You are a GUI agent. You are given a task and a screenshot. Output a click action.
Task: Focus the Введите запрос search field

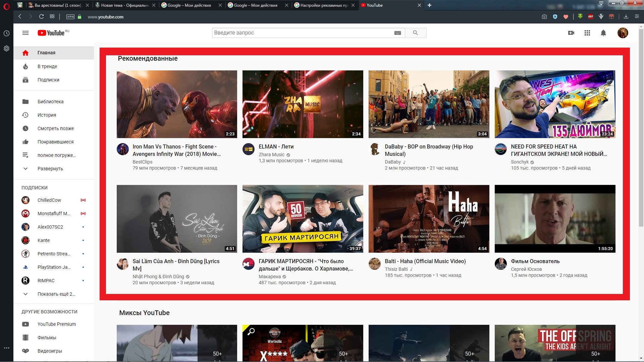304,33
